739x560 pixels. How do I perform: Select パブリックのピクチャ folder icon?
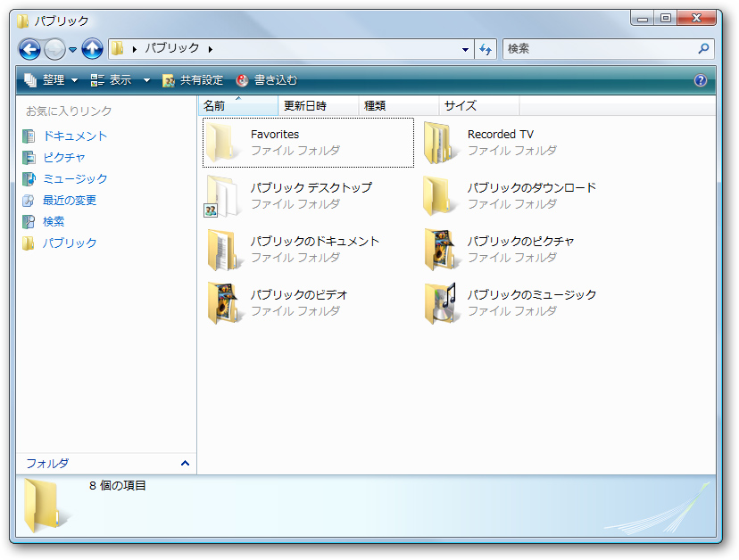(x=440, y=250)
